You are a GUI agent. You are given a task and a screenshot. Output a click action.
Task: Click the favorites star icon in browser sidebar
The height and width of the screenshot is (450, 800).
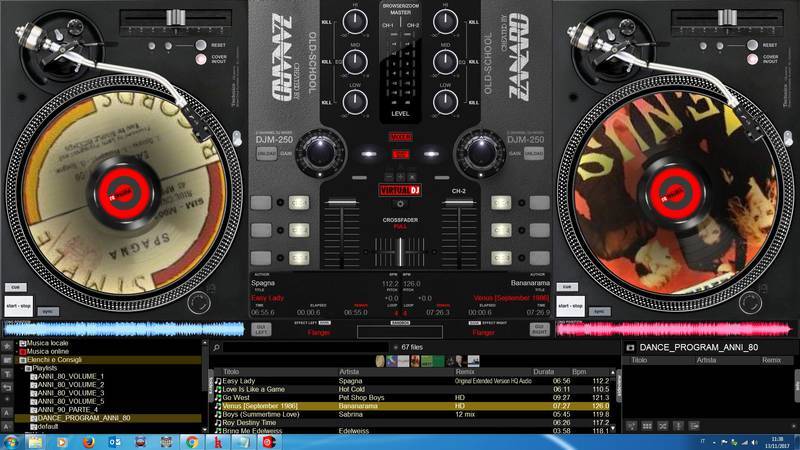(6, 345)
